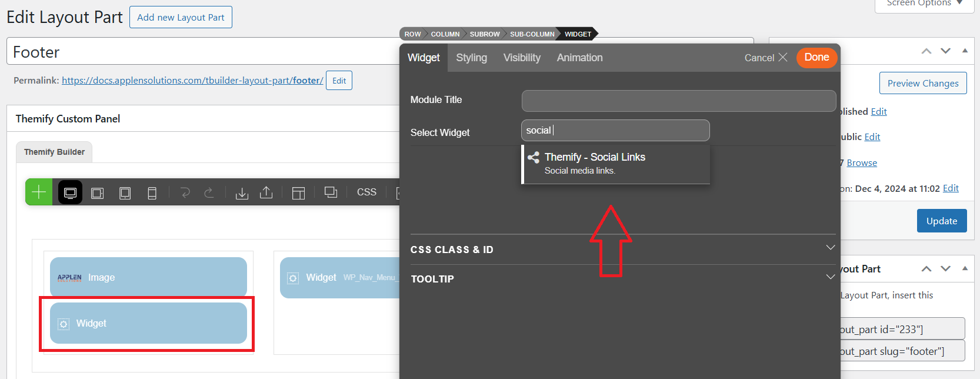Choose Themify - Social Links from results

616,164
